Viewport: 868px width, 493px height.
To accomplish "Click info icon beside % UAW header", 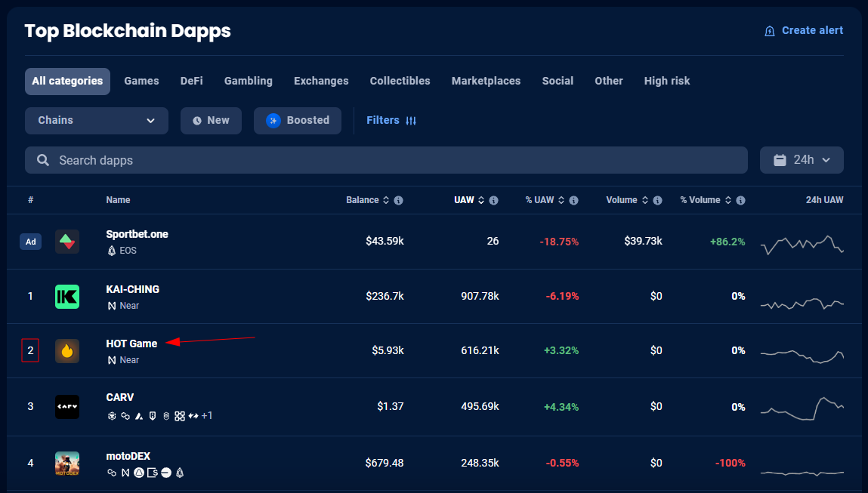I will click(574, 200).
